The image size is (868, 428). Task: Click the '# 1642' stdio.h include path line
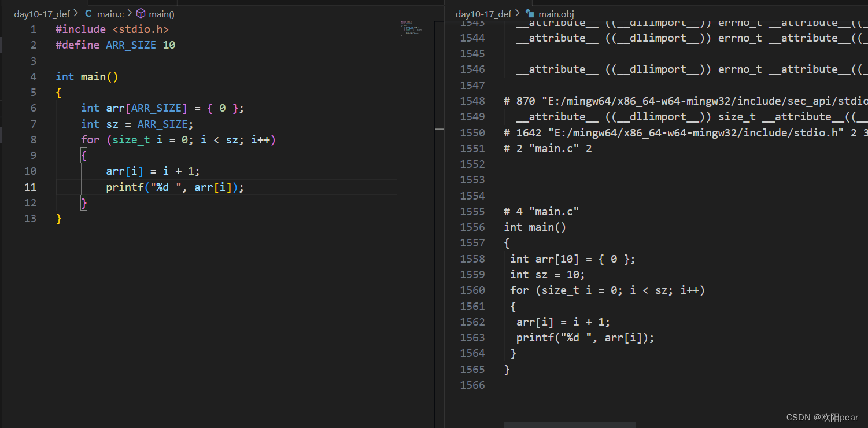686,132
